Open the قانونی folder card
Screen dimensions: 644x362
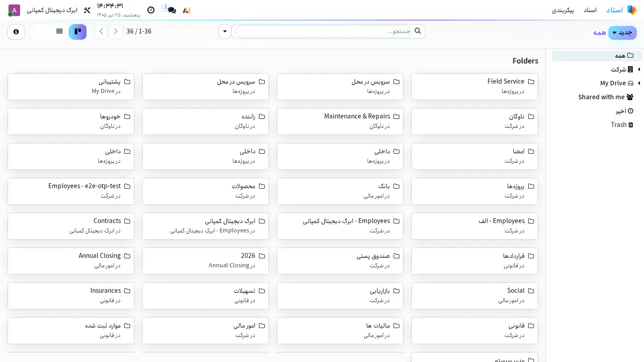(x=475, y=331)
